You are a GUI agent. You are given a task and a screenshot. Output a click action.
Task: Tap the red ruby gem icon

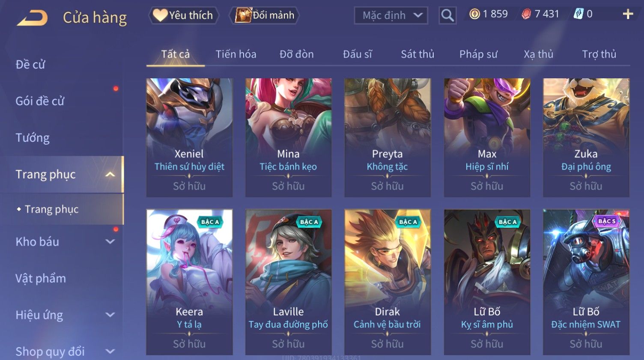click(x=526, y=14)
